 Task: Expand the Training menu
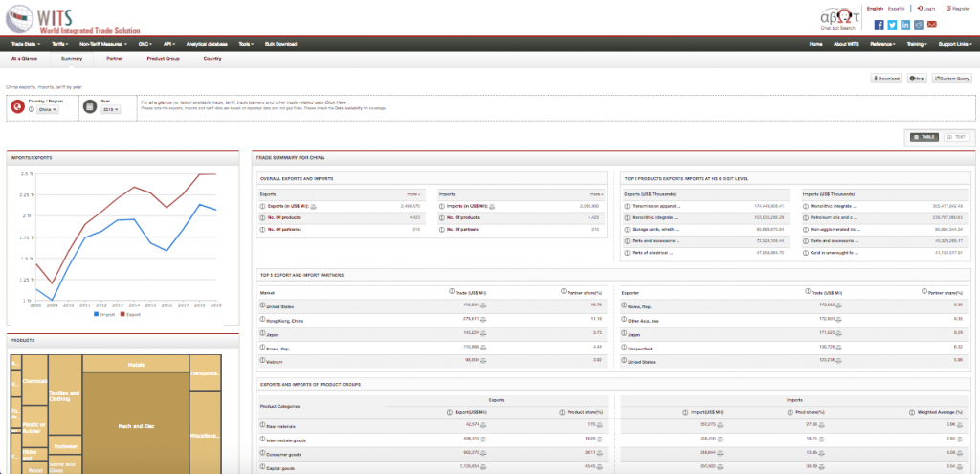tap(917, 44)
